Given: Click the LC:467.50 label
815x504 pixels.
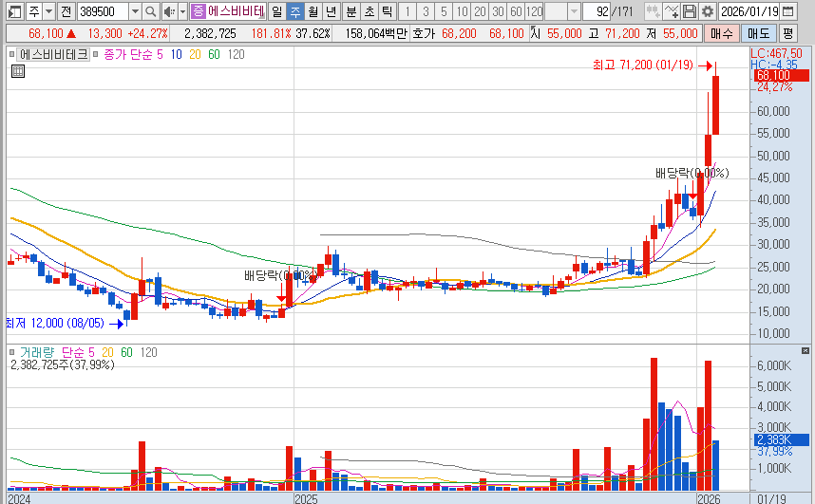Looking at the screenshot, I should 777,53.
